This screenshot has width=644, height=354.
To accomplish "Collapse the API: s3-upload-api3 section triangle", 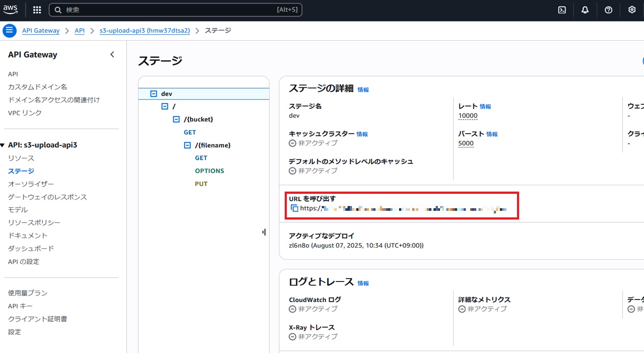I will tap(3, 145).
